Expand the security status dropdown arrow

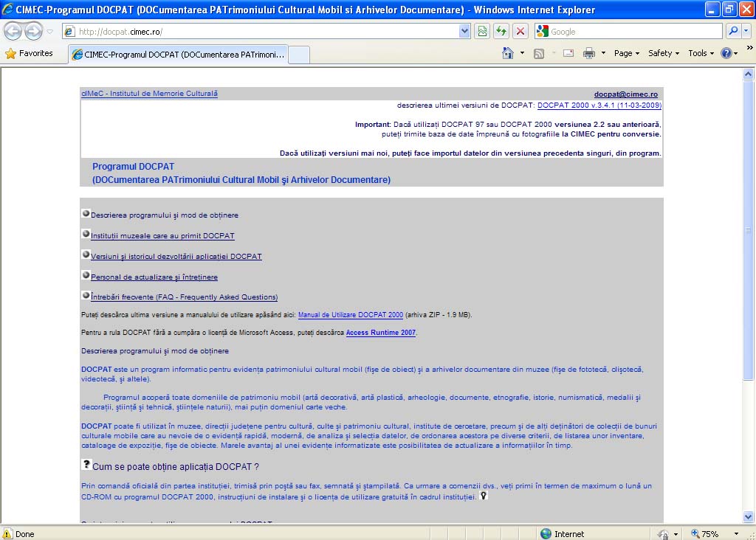point(676,534)
